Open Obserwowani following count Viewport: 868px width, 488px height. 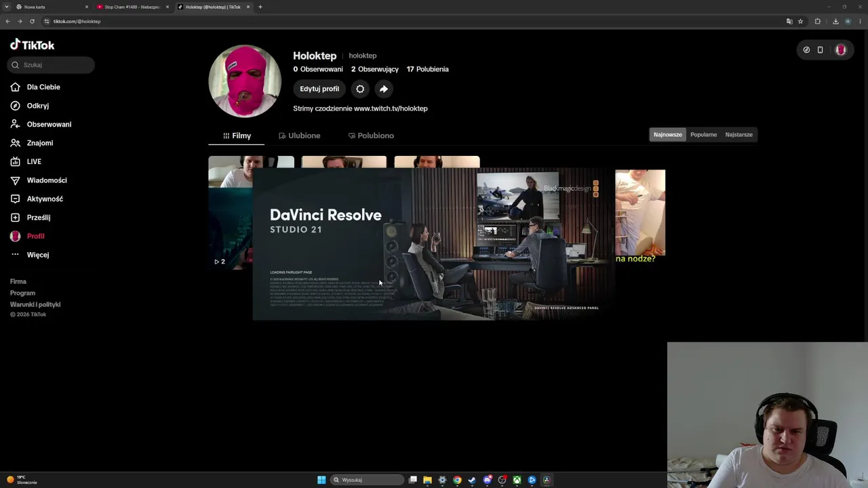[x=318, y=69]
